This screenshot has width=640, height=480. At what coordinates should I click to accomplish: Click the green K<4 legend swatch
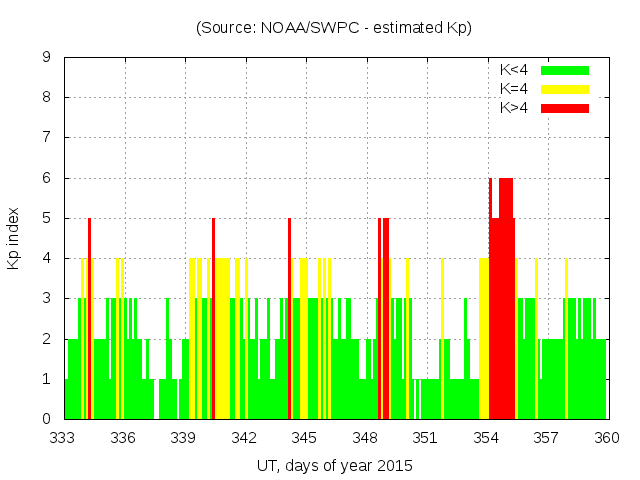coord(565,70)
